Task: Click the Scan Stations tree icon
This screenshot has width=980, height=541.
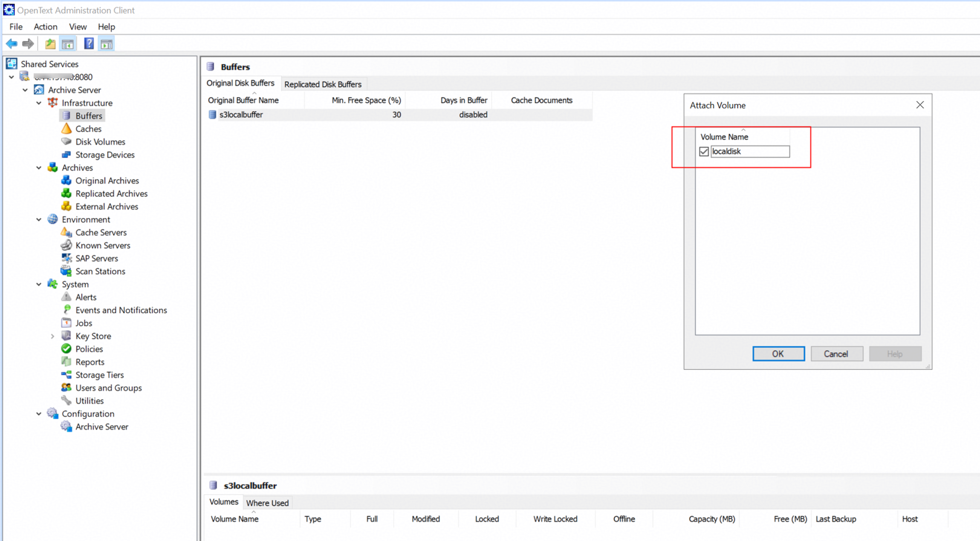Action: (x=66, y=271)
